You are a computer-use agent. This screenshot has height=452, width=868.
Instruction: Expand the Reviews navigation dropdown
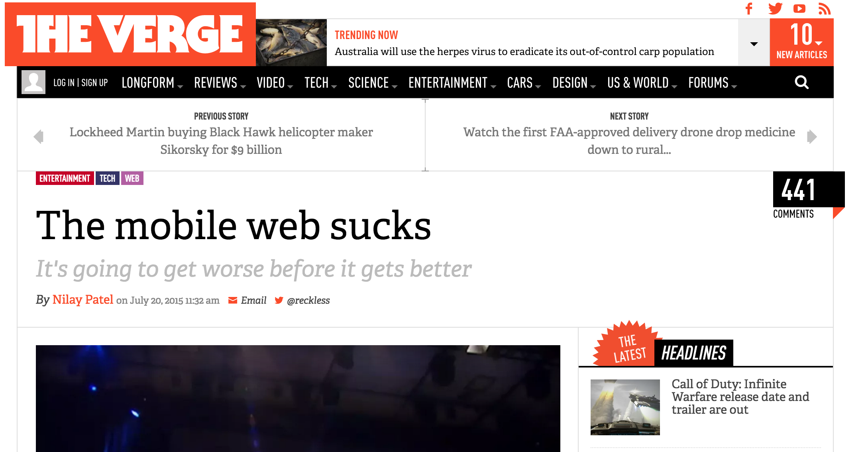tap(220, 83)
